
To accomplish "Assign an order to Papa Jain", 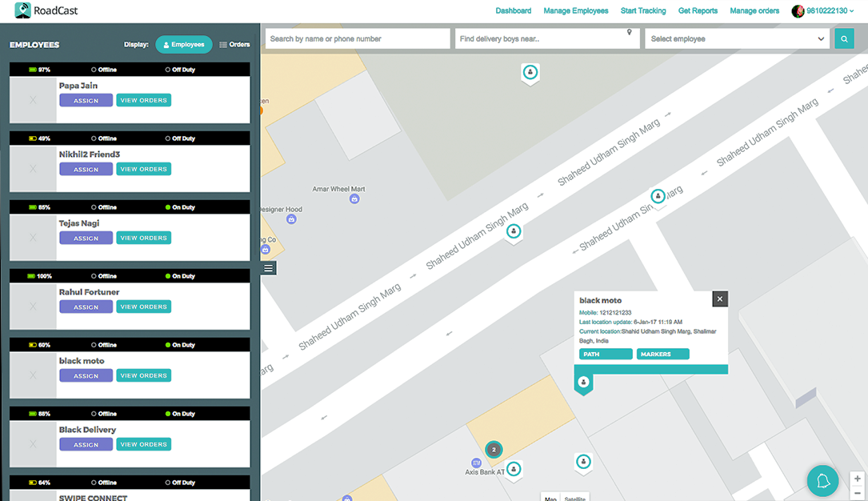I will point(86,100).
